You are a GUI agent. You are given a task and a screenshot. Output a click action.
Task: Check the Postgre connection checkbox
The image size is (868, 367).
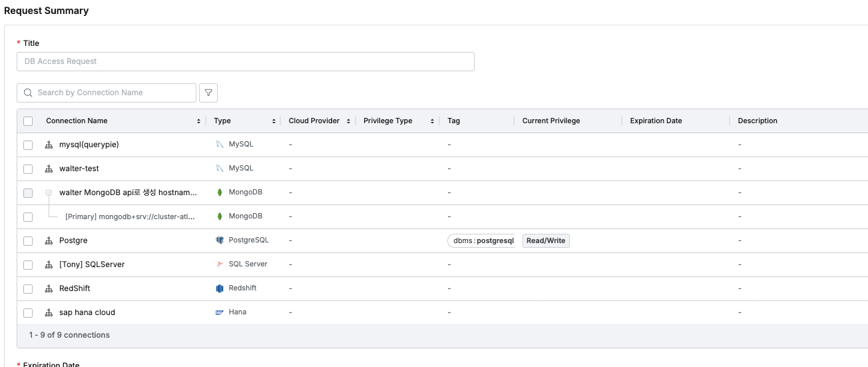click(x=28, y=240)
